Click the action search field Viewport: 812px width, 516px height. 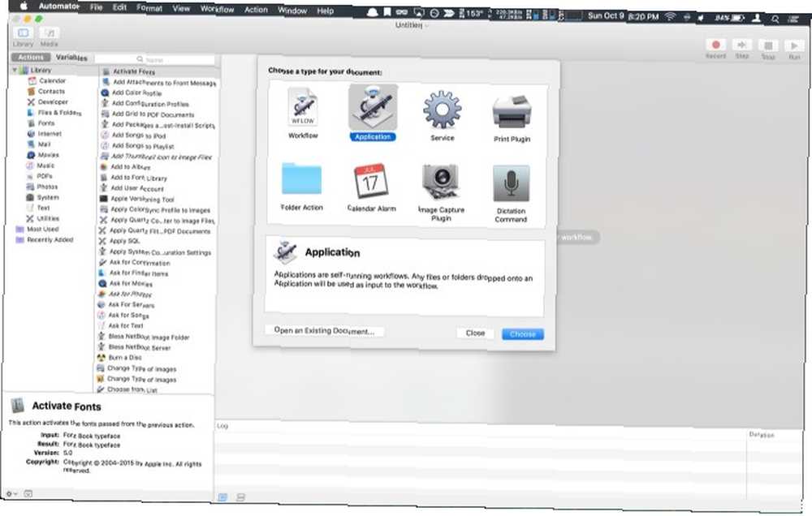(154, 60)
